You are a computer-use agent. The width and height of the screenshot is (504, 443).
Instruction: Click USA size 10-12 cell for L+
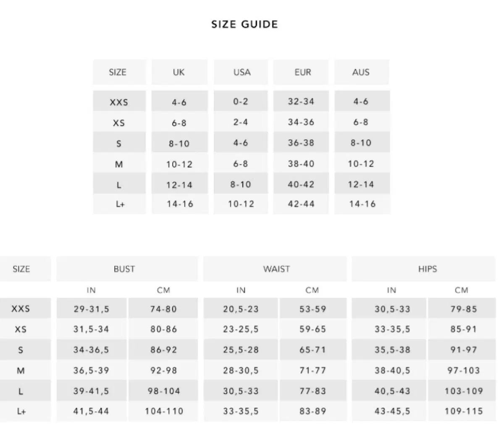point(241,204)
